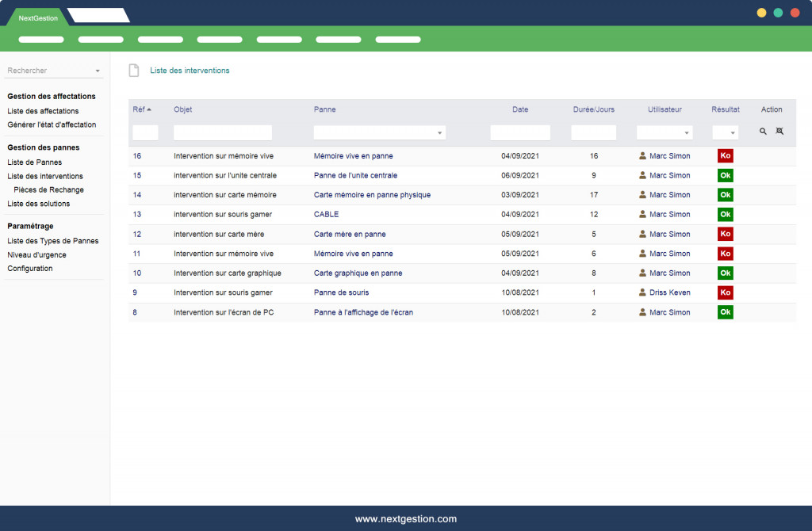
Task: Open the Mémoire vive en panne link for row 16
Action: click(353, 156)
